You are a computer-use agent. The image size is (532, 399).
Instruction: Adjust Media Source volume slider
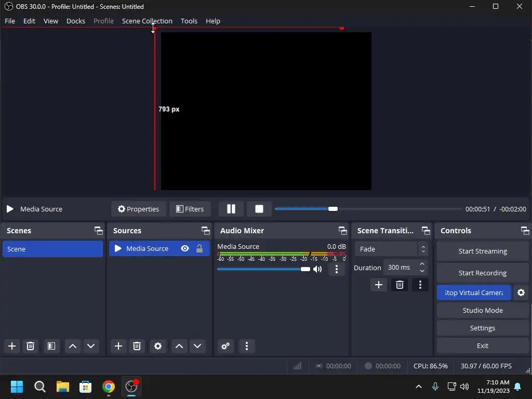pos(263,270)
